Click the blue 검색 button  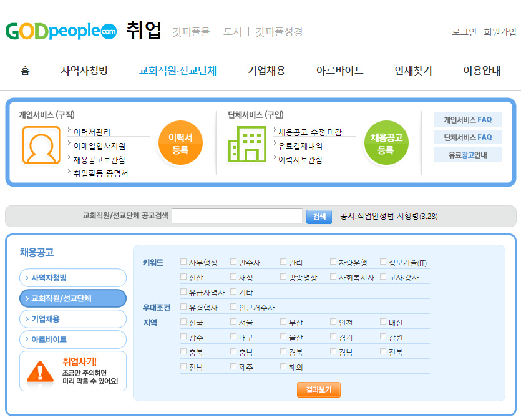319,217
